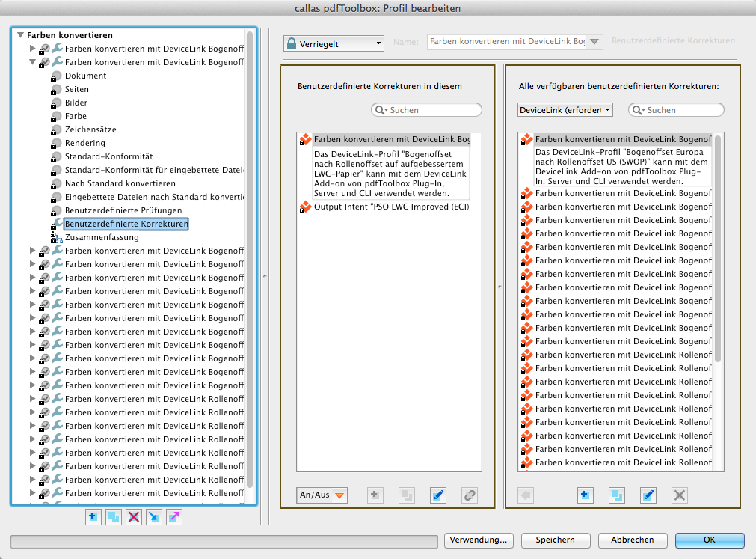This screenshot has width=756, height=559.
Task: Select the Farbe tree item
Action: pyautogui.click(x=76, y=116)
